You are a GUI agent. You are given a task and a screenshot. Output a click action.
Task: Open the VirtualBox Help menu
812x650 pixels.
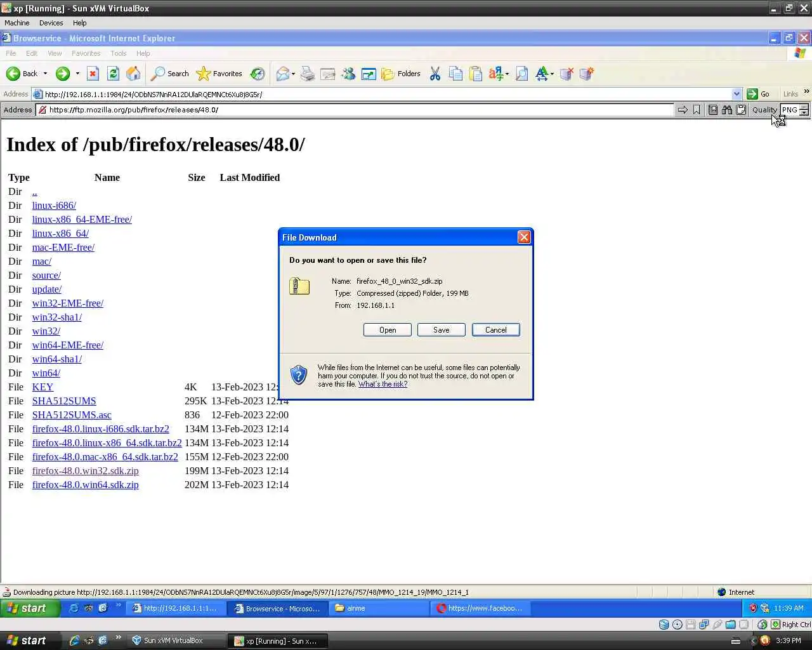tap(79, 23)
